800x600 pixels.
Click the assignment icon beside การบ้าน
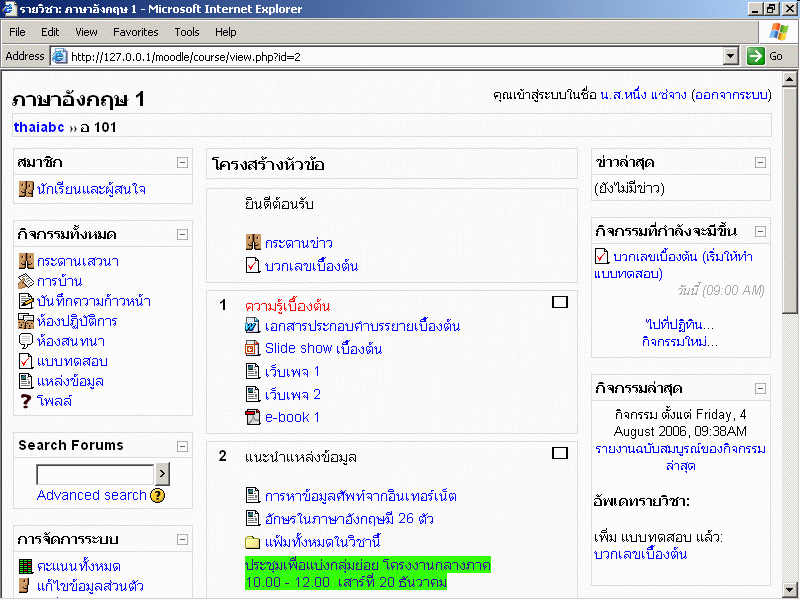[x=26, y=281]
